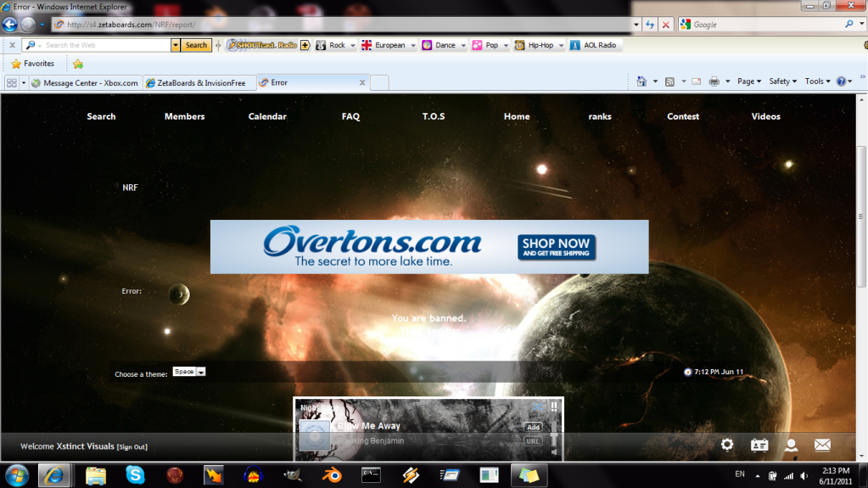Click the Favorites star button
Image resolution: width=868 pixels, height=488 pixels.
point(32,64)
